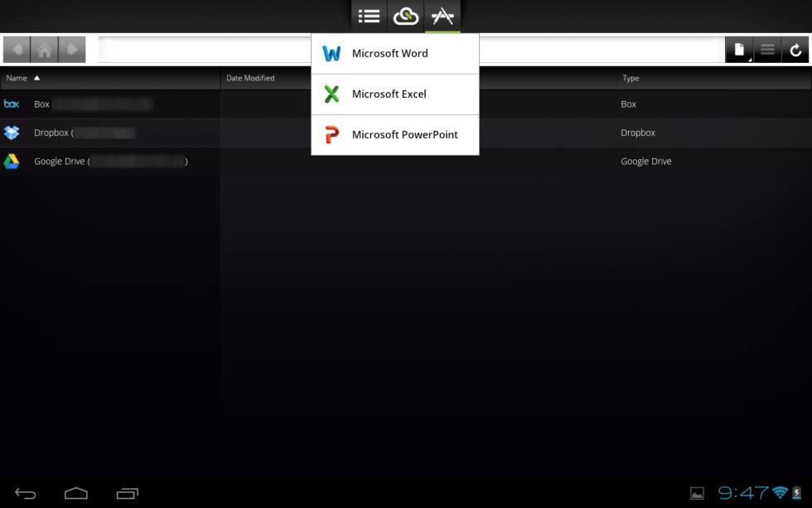The height and width of the screenshot is (508, 812).
Task: Switch to the cloud storage tab
Action: pyautogui.click(x=405, y=16)
